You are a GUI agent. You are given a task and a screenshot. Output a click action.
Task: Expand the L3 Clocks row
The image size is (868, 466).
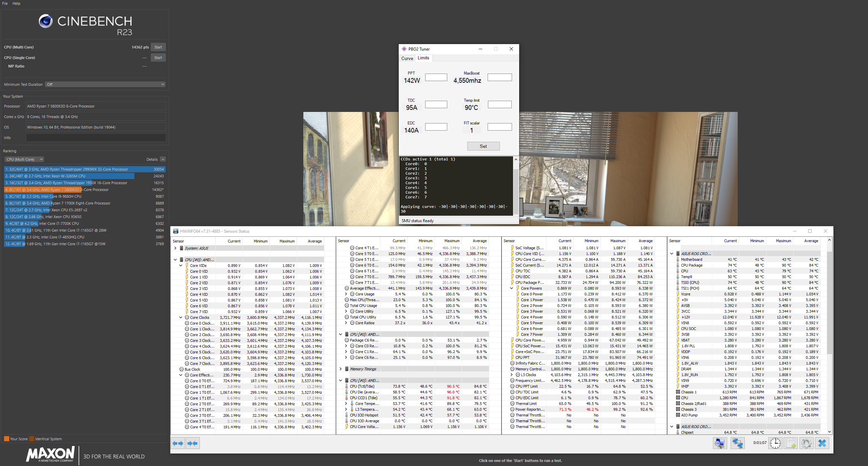[x=512, y=375]
